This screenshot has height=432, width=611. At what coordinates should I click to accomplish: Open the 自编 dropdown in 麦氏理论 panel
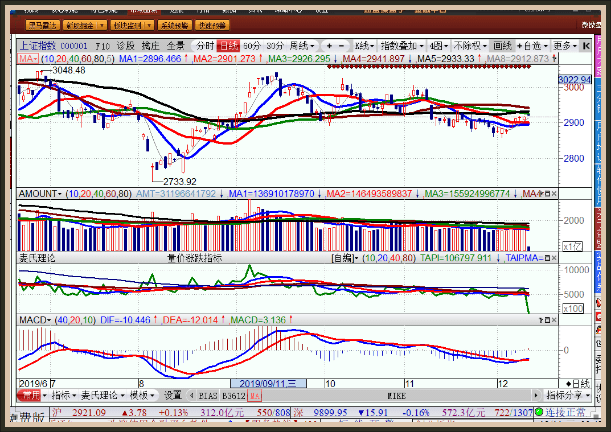coord(345,258)
